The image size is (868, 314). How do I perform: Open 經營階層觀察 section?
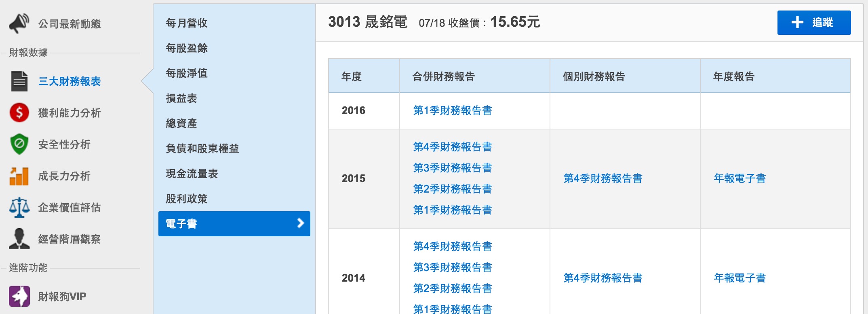click(x=70, y=239)
